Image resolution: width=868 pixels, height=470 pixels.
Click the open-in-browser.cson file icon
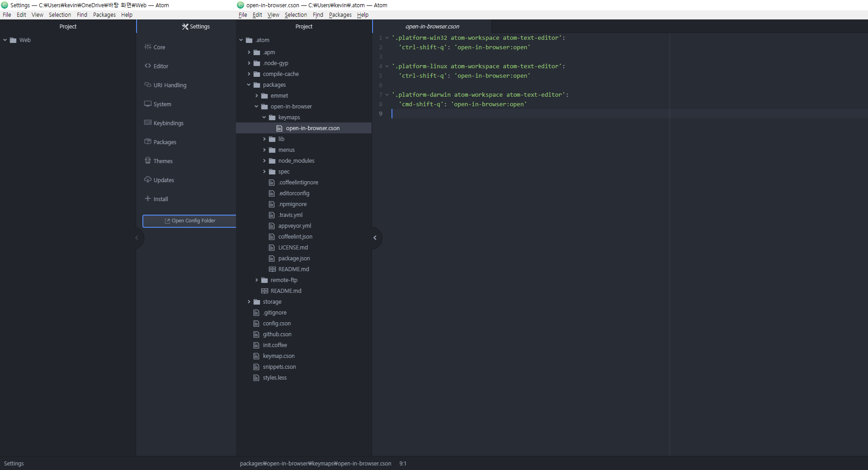279,128
